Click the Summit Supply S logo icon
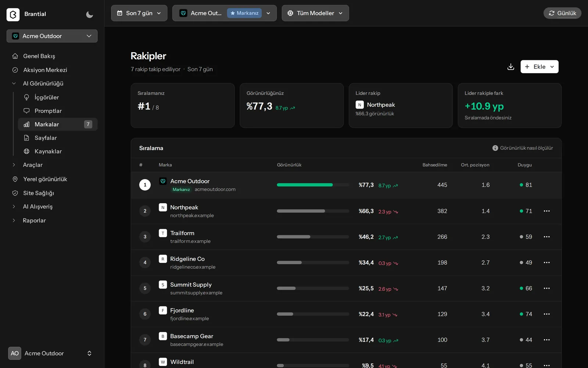The image size is (588, 368). click(163, 284)
